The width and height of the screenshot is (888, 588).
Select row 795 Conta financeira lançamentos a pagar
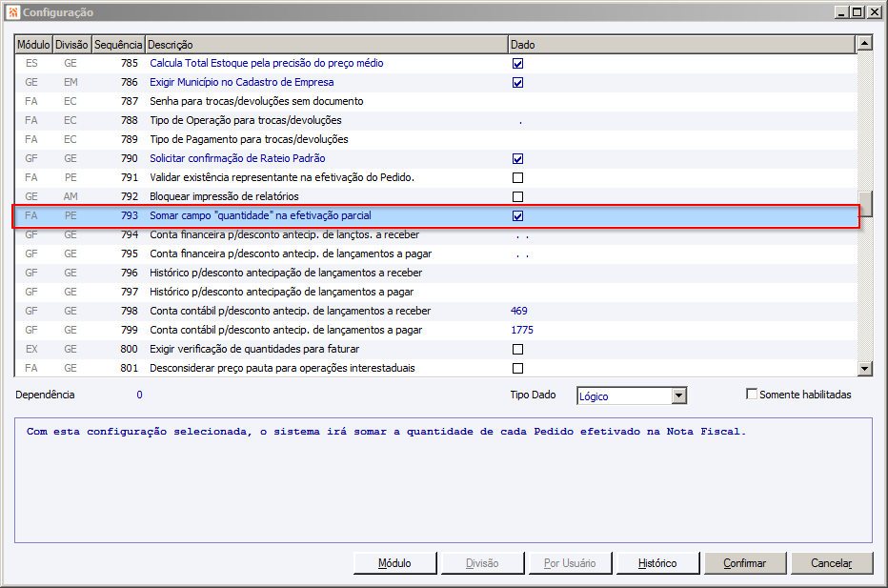pyautogui.click(x=434, y=253)
